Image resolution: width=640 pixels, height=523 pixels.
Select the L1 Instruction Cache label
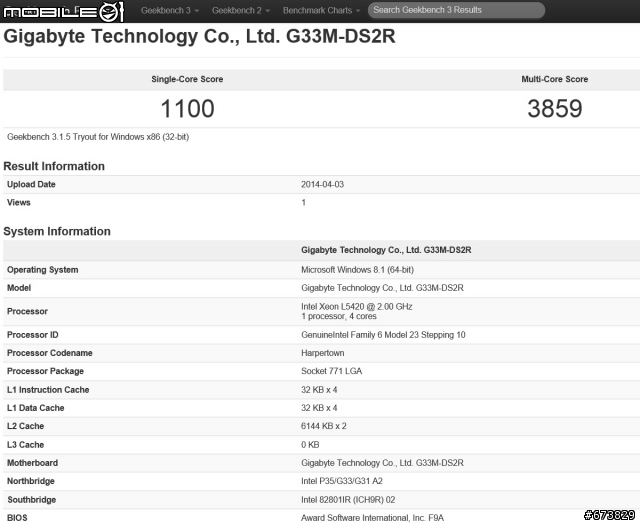pyautogui.click(x=48, y=390)
